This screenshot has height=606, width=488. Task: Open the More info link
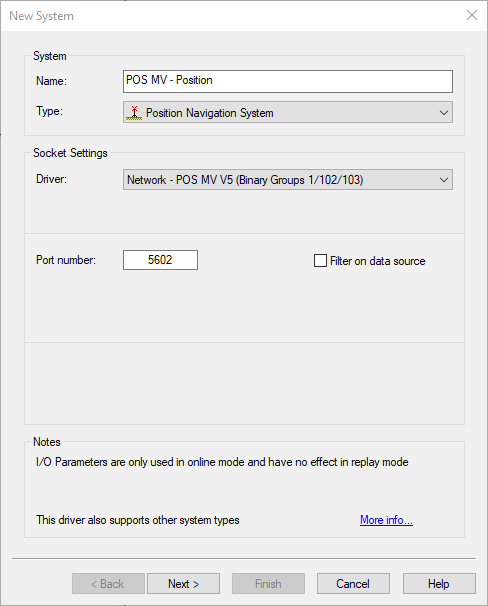coord(386,520)
